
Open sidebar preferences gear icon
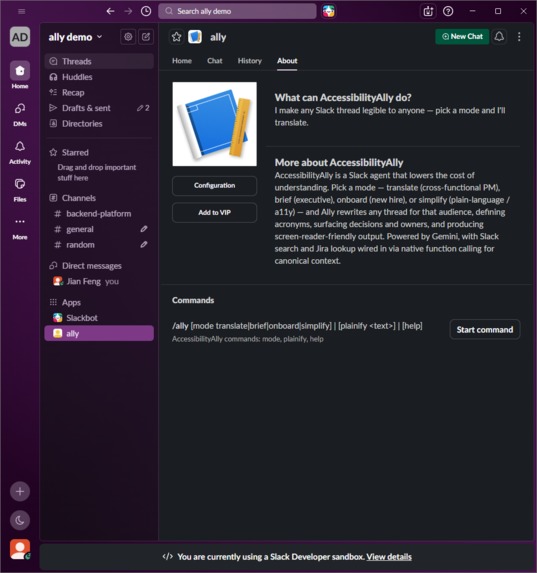click(x=128, y=37)
